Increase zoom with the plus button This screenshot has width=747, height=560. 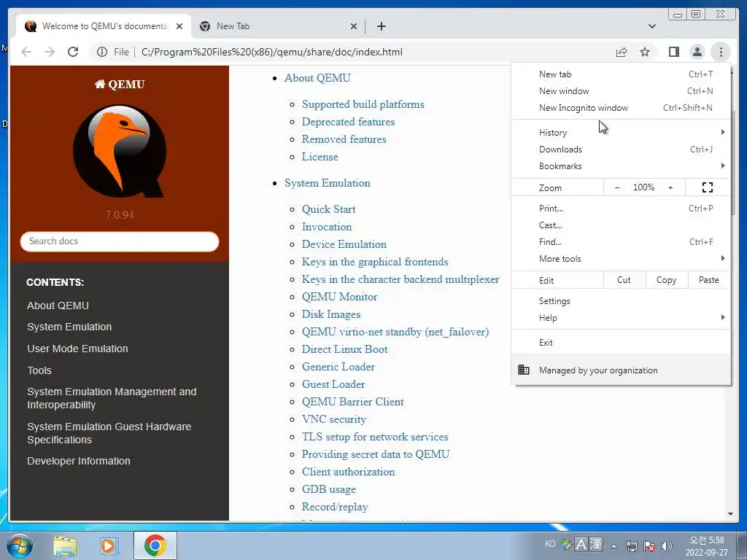click(670, 187)
